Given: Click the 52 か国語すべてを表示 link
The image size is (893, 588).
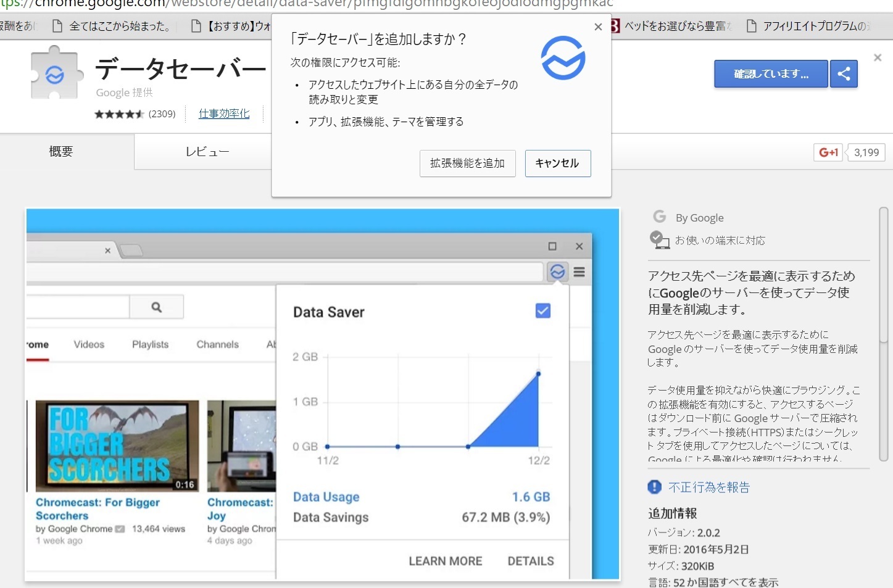Looking at the screenshot, I should (x=726, y=582).
